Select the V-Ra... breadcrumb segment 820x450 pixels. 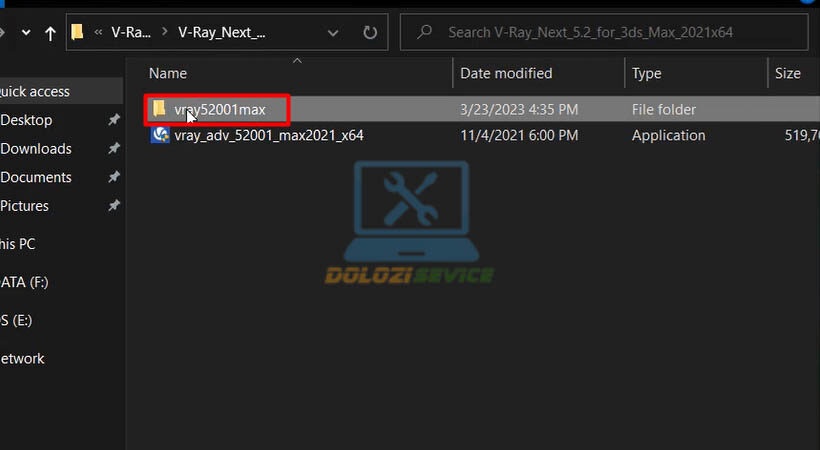tap(131, 32)
